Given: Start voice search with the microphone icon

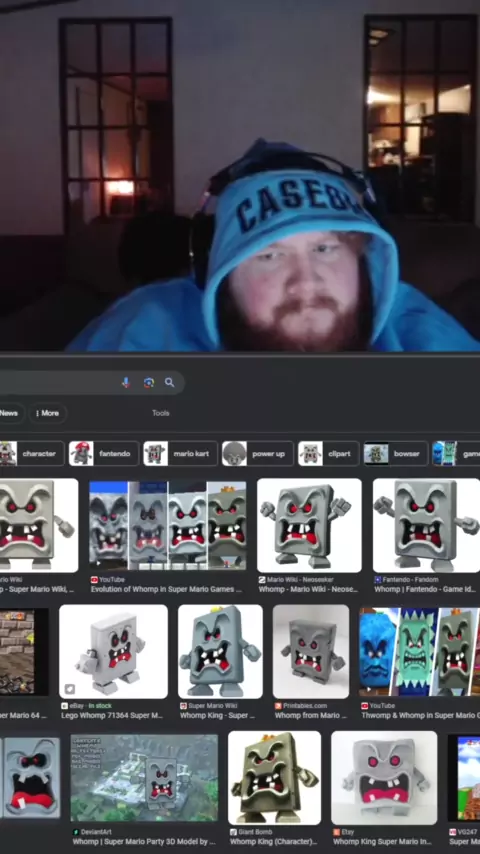Looking at the screenshot, I should (126, 382).
